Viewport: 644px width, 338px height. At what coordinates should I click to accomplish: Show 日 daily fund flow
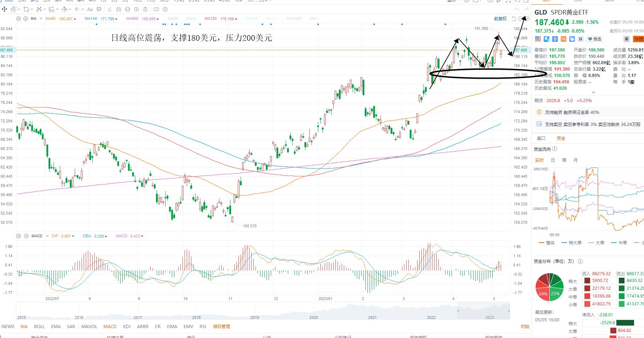tap(553, 160)
